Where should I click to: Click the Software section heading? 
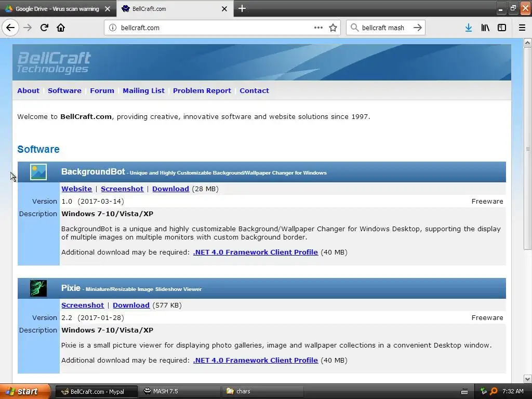[x=38, y=149]
